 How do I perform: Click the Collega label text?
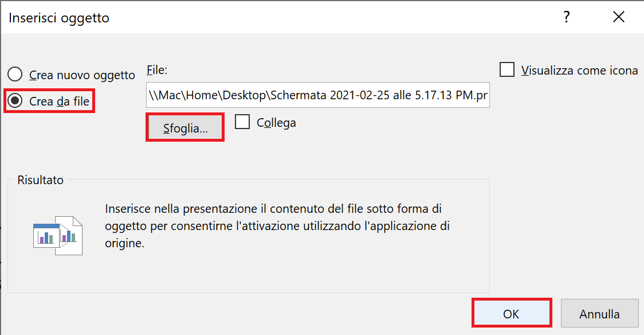point(276,123)
